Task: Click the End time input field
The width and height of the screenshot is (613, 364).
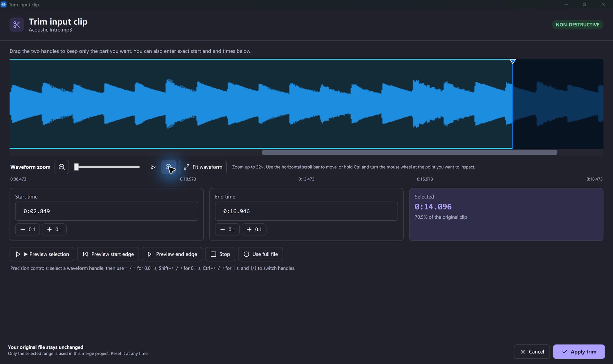Action: click(306, 211)
